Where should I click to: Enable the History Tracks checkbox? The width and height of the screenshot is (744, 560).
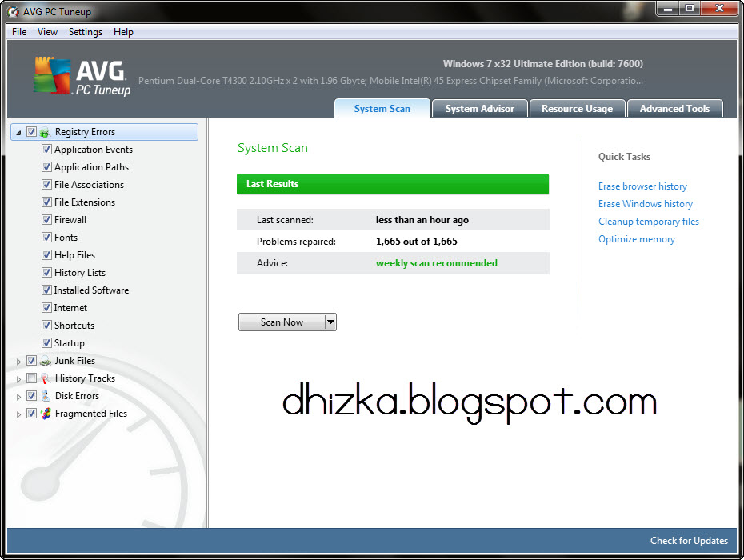pos(31,378)
